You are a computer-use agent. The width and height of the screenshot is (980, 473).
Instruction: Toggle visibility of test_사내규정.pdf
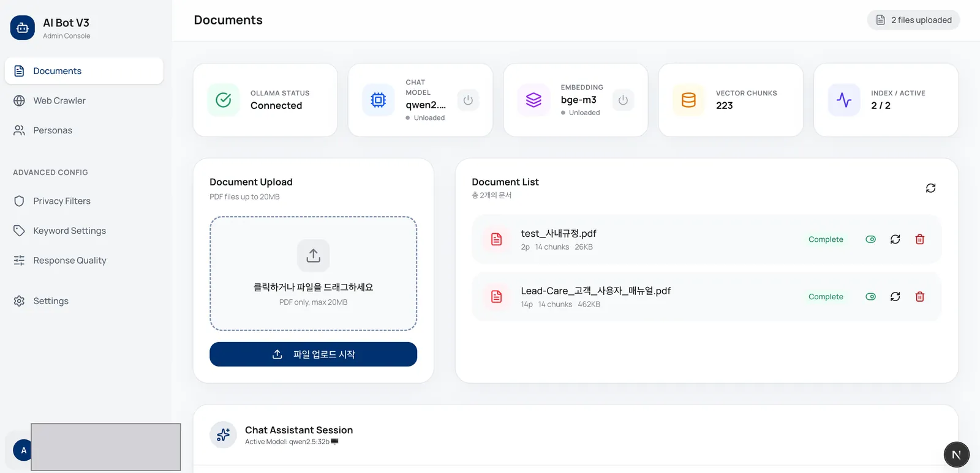870,239
